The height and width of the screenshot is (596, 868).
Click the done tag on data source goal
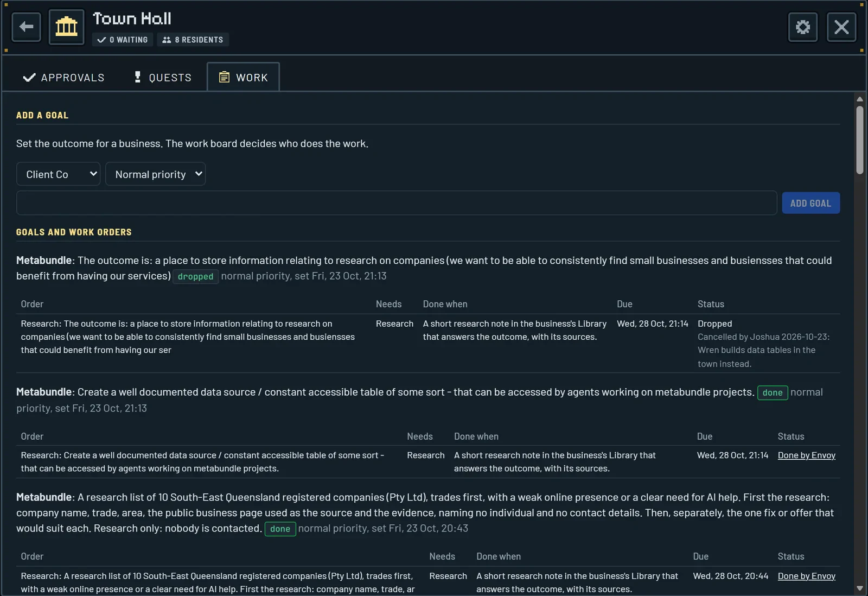[773, 392]
